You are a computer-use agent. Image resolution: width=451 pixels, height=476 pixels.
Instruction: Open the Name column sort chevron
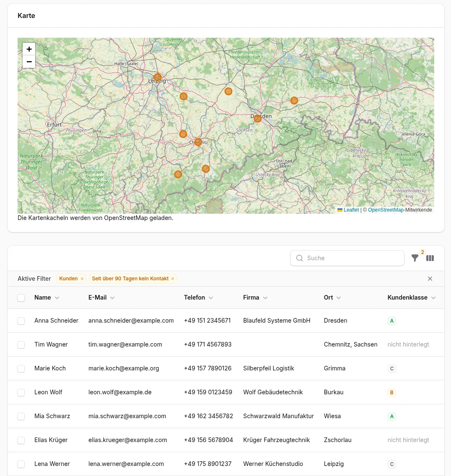pyautogui.click(x=57, y=298)
